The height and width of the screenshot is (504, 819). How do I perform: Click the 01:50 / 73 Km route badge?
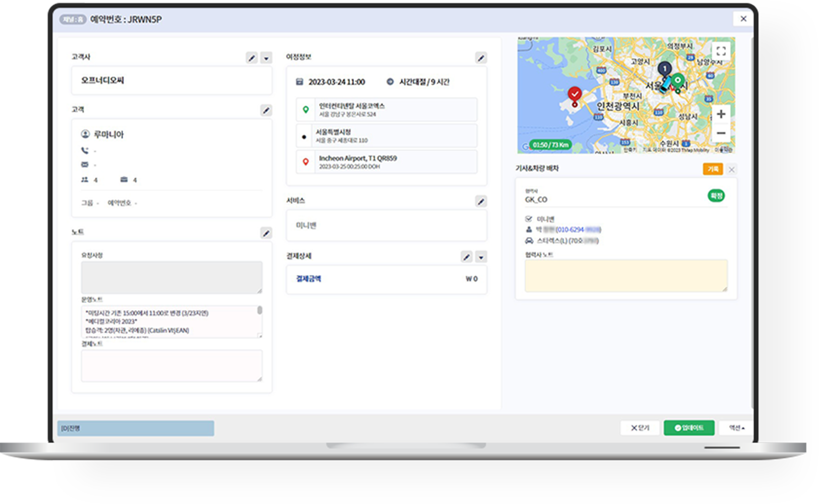(550, 145)
